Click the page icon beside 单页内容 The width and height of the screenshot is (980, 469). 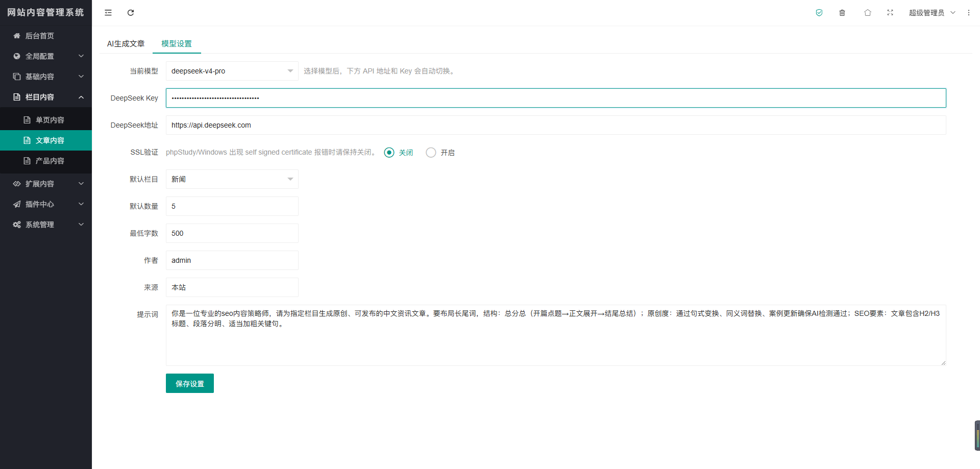click(x=27, y=120)
